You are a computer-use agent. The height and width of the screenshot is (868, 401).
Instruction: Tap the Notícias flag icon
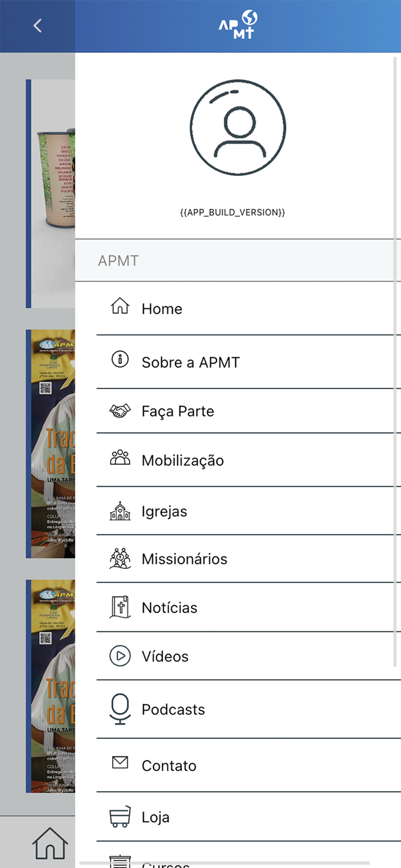point(120,605)
